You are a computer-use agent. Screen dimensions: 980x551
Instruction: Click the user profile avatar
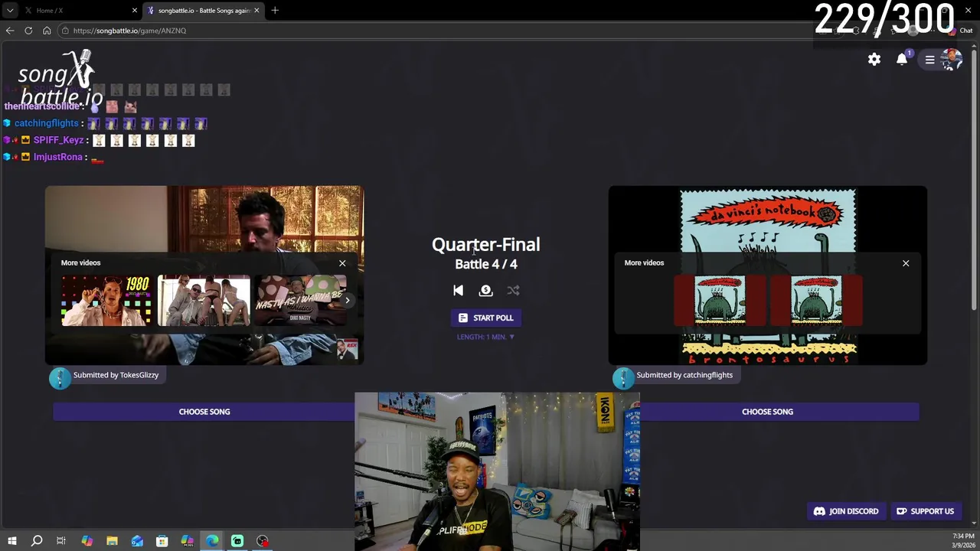click(x=951, y=59)
